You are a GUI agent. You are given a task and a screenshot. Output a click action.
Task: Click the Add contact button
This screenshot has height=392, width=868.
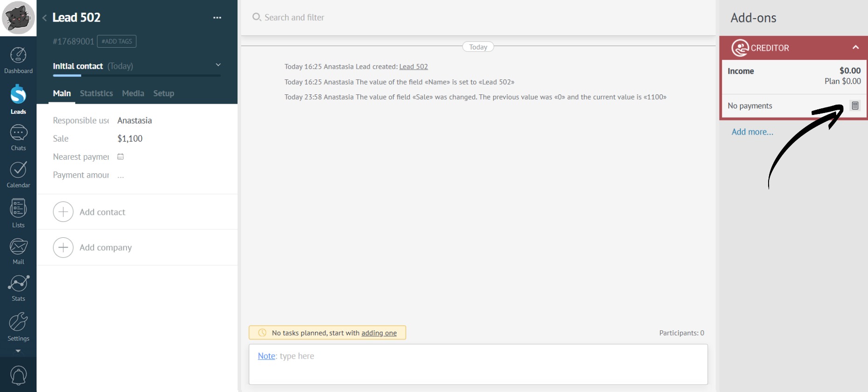89,212
